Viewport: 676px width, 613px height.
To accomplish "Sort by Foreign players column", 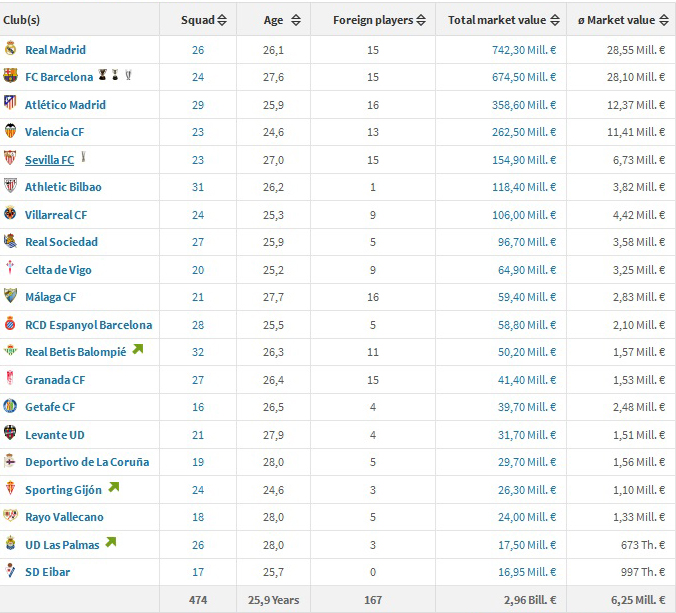I will 379,20.
